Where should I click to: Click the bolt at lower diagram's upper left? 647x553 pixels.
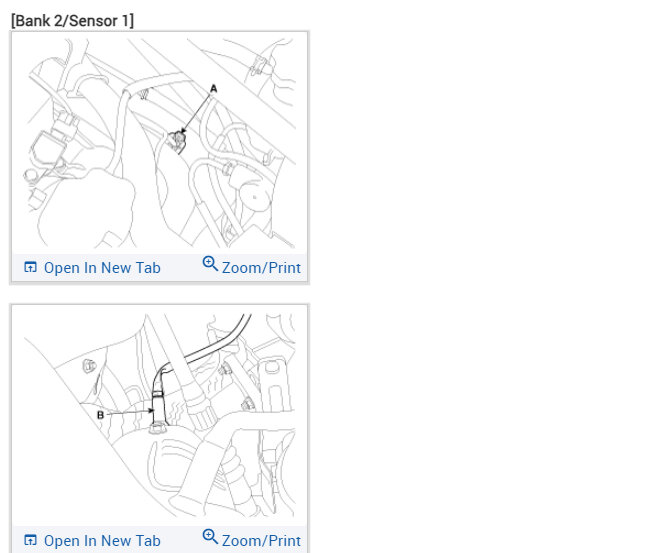point(89,366)
